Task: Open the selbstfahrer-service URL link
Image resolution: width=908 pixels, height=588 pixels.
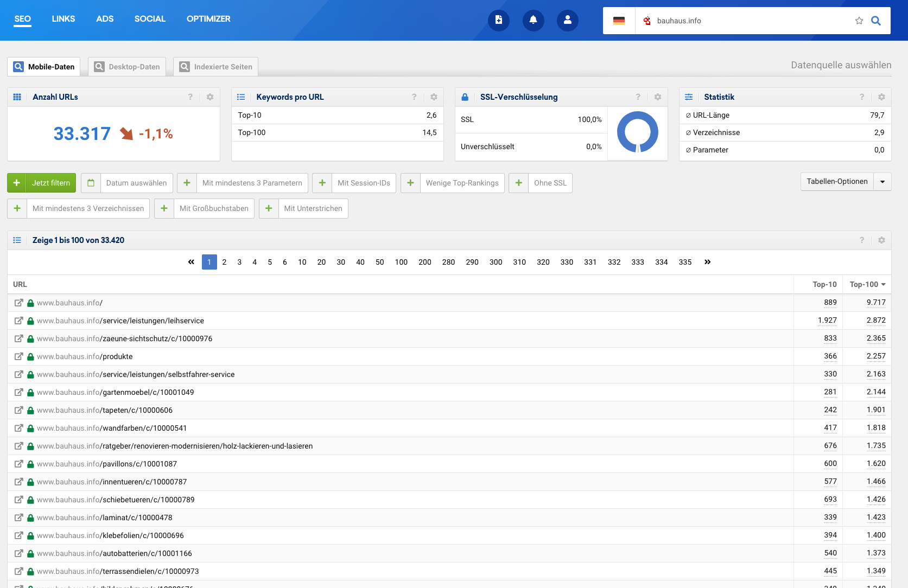Action: (136, 374)
